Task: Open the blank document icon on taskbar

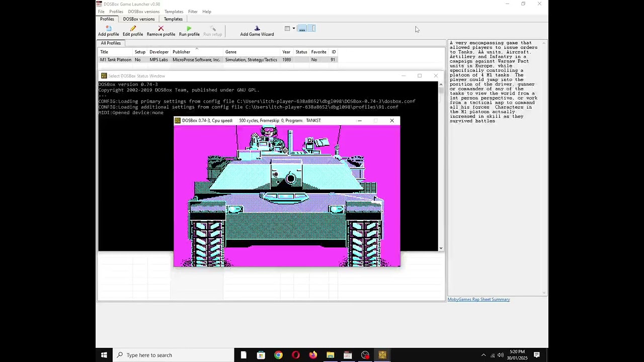Action: pyautogui.click(x=244, y=355)
